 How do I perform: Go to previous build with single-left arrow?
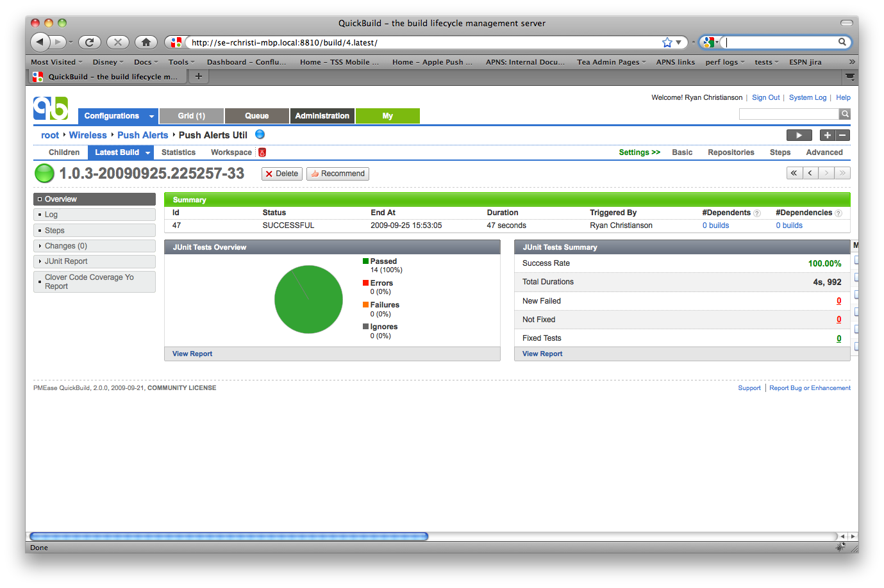[810, 173]
